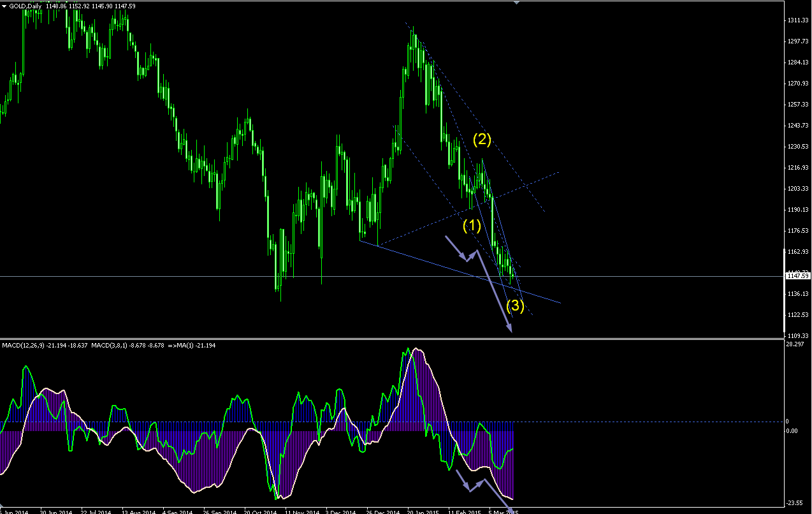Click the 1216.93 level on price scale
This screenshot has height=514, width=812.
click(x=798, y=168)
